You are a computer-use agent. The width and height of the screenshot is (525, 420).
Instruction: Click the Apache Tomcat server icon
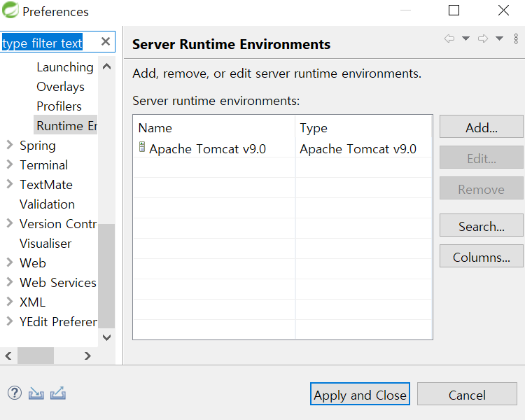142,147
